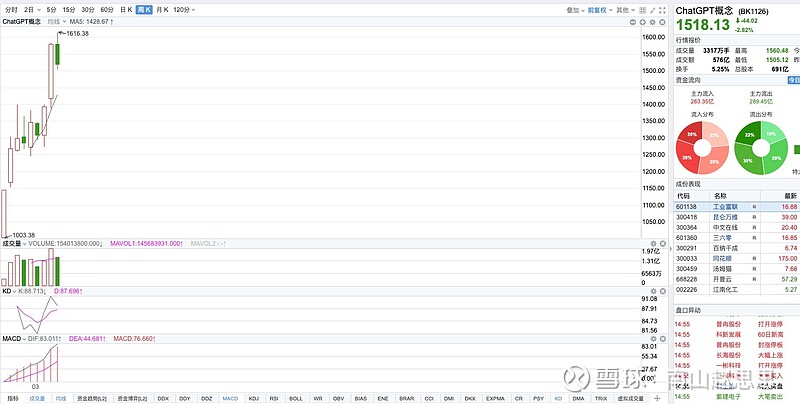800x404 pixels.
Task: Open the 指标 indicators button
Action: 12,398
